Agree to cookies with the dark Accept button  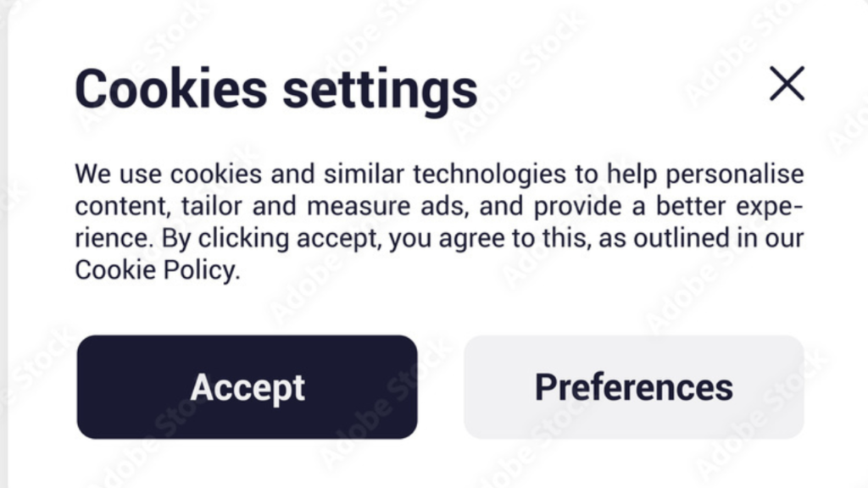click(247, 387)
